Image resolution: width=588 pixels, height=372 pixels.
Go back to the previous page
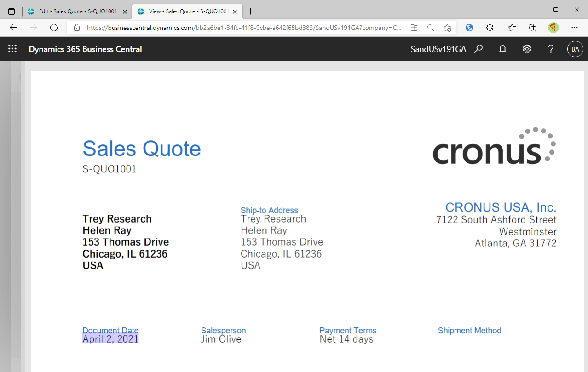[x=13, y=28]
